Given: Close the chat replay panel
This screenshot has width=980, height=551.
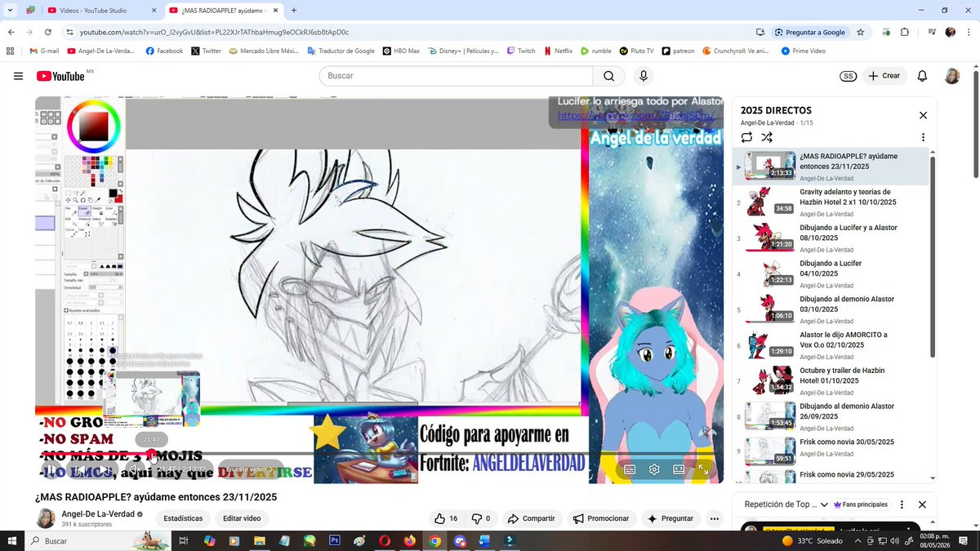Looking at the screenshot, I should click(922, 504).
